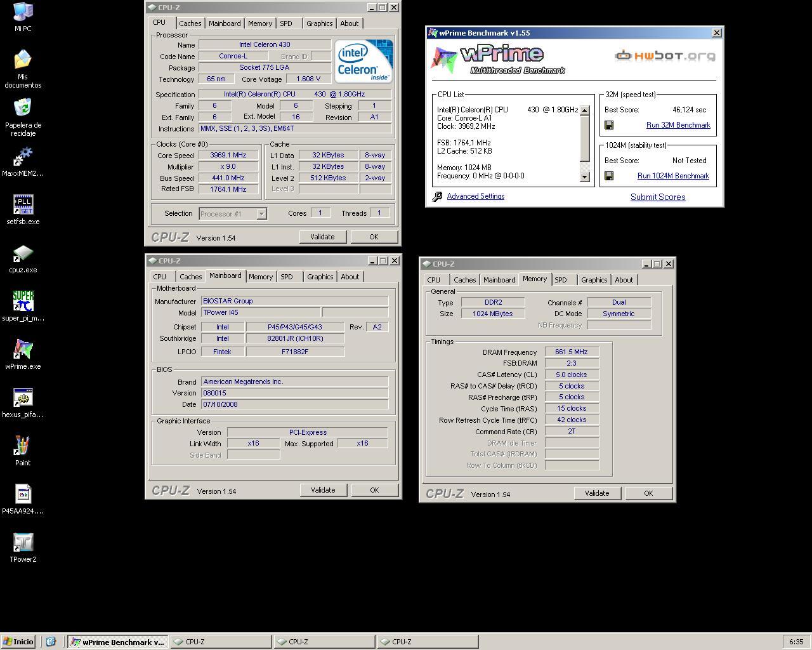Open Mainboard tab in top CPU-Z window

coord(225,23)
